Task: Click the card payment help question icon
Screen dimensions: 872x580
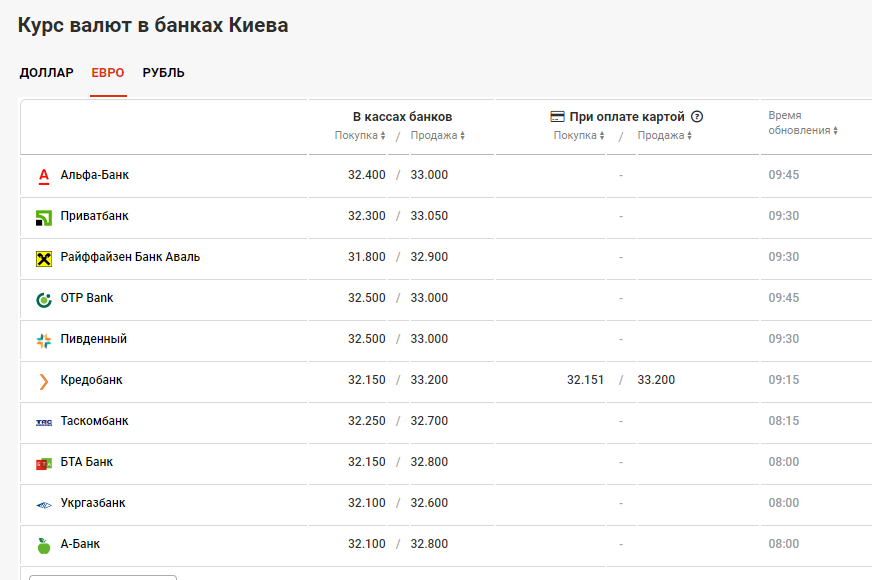Action: click(697, 117)
